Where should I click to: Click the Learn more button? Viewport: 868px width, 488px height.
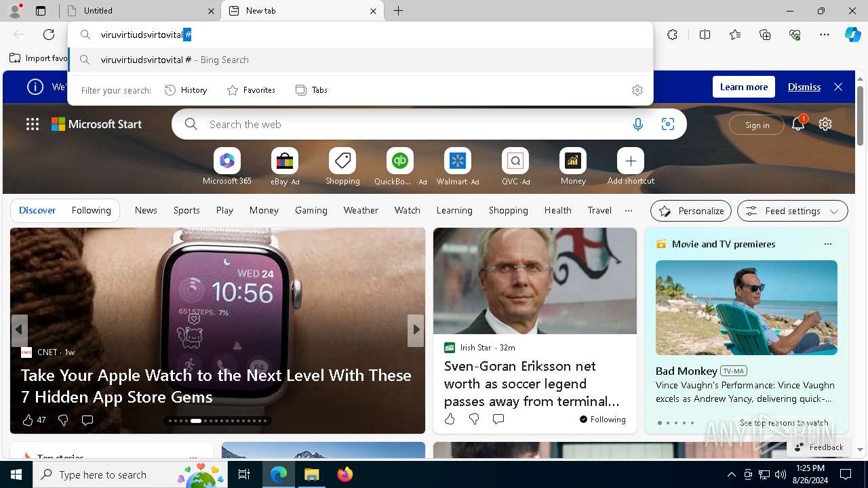pyautogui.click(x=744, y=87)
